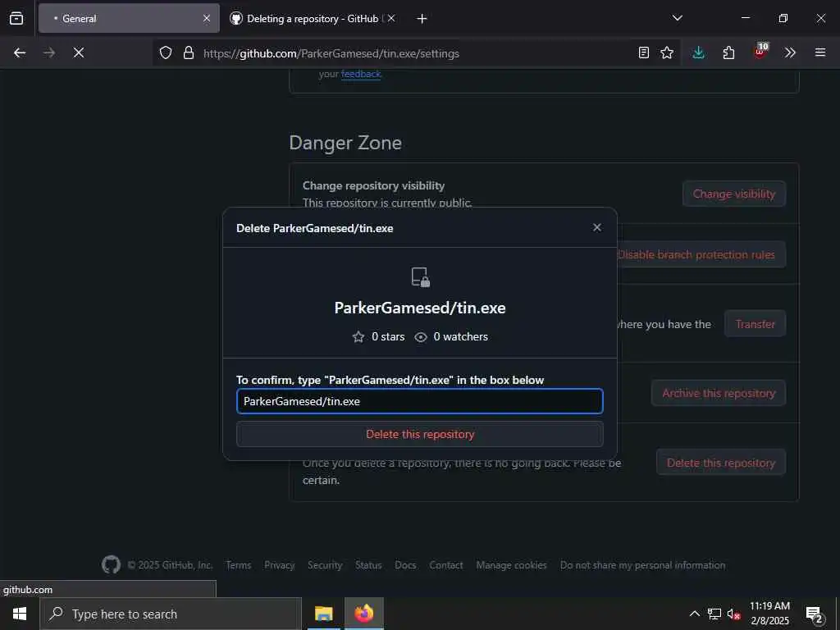Open File Explorer from taskbar

pyautogui.click(x=323, y=614)
